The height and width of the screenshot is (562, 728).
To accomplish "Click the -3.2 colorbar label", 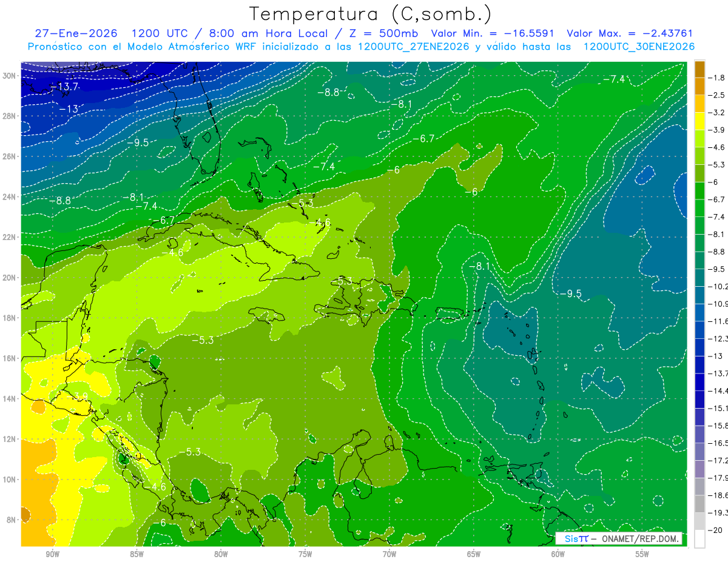I will coord(716,113).
